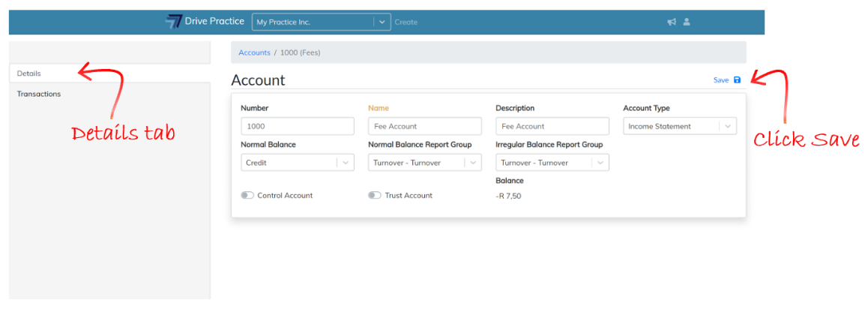Open Normal Balance Report Group dropdown

click(472, 163)
